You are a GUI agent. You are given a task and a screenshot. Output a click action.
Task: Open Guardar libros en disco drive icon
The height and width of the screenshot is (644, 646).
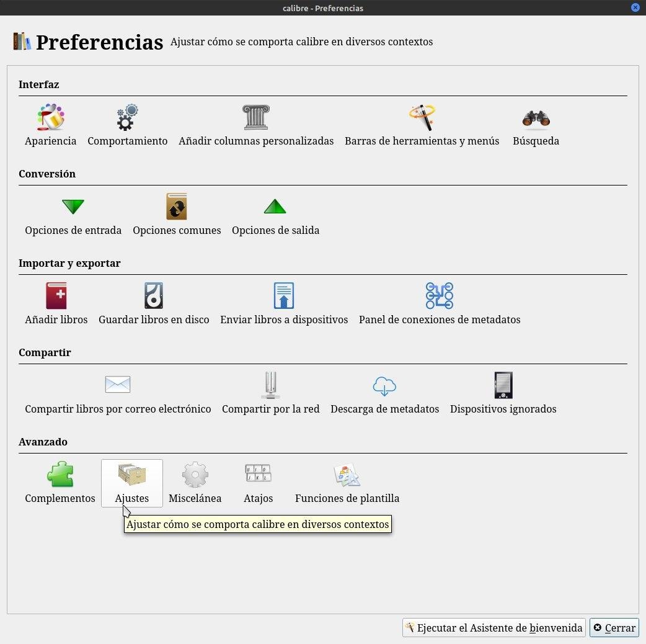tap(154, 295)
